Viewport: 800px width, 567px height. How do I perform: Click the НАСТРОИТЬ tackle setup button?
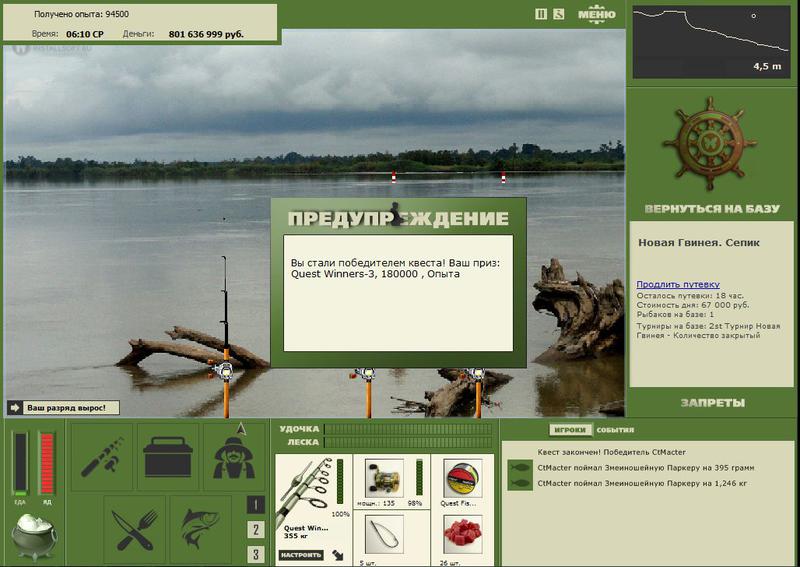(301, 555)
